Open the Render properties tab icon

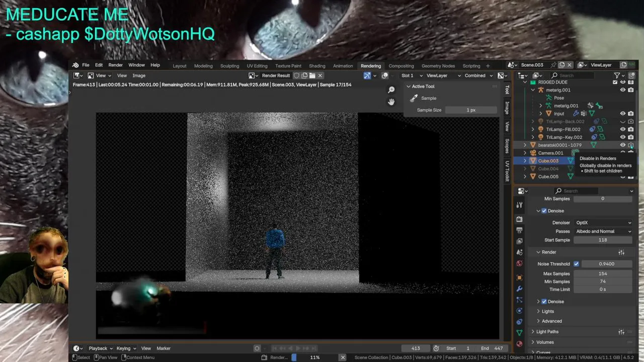tap(519, 219)
